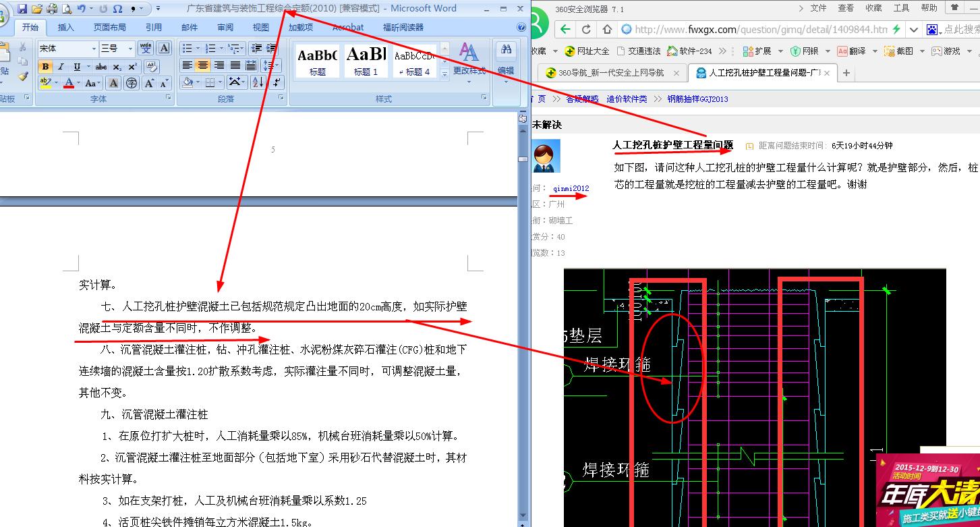Click Format Painter brush icon
980x527 pixels.
coord(22,76)
